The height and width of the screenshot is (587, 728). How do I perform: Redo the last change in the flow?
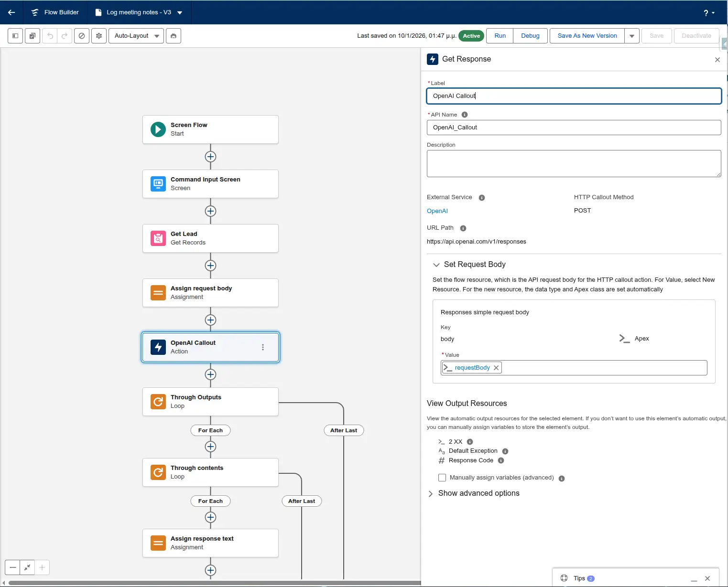point(65,36)
